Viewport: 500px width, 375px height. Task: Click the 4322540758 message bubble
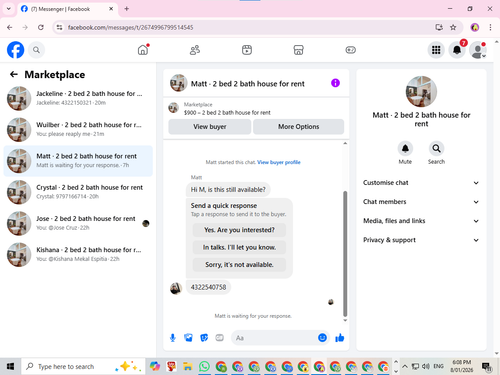point(208,287)
